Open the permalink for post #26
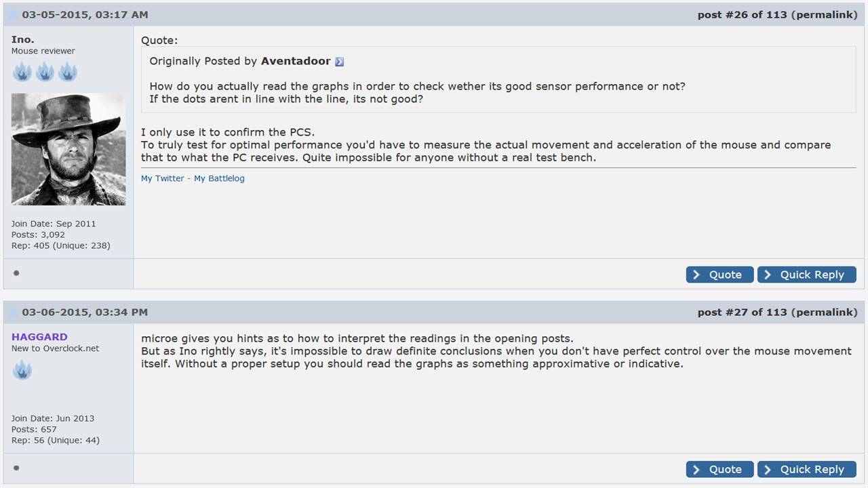 (824, 15)
